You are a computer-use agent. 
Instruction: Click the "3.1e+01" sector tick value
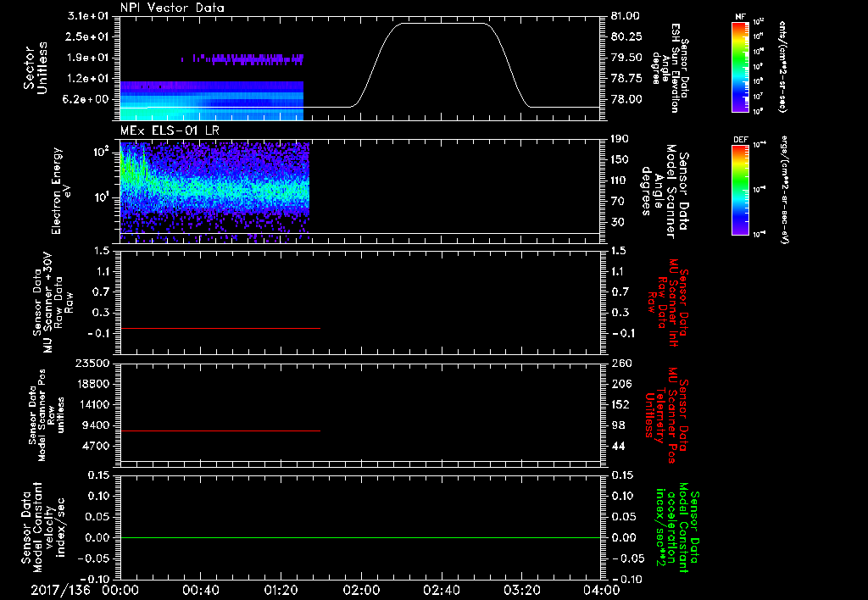pyautogui.click(x=88, y=16)
